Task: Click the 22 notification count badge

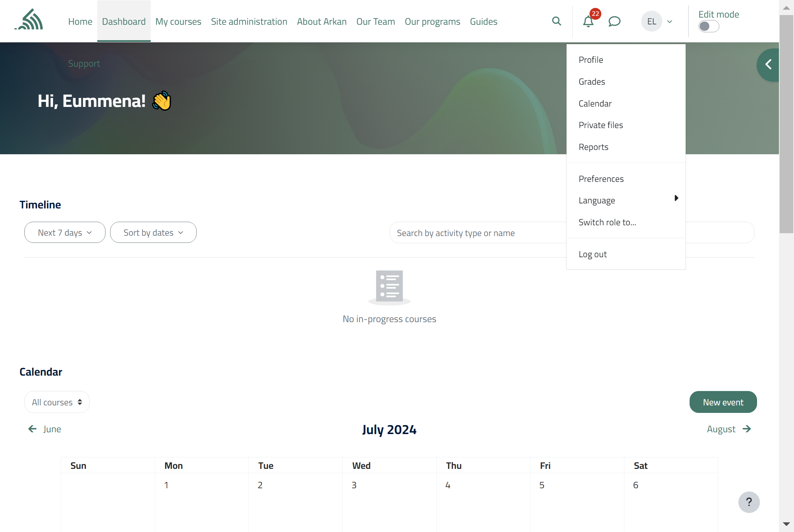Action: pos(595,14)
